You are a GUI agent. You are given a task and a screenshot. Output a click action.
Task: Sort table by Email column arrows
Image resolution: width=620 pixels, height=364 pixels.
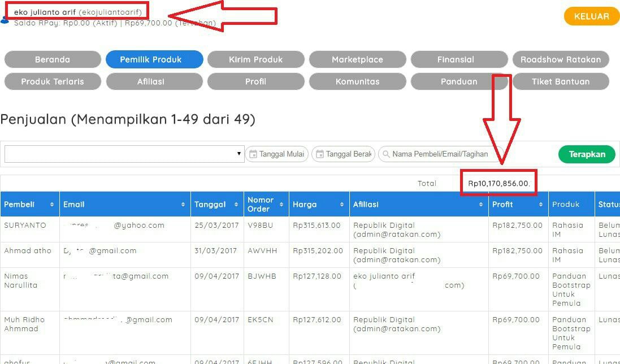(183, 205)
